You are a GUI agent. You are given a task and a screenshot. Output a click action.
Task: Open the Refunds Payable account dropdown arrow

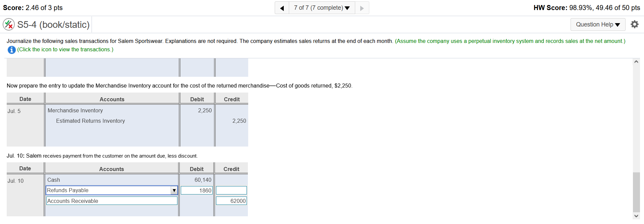pyautogui.click(x=174, y=190)
